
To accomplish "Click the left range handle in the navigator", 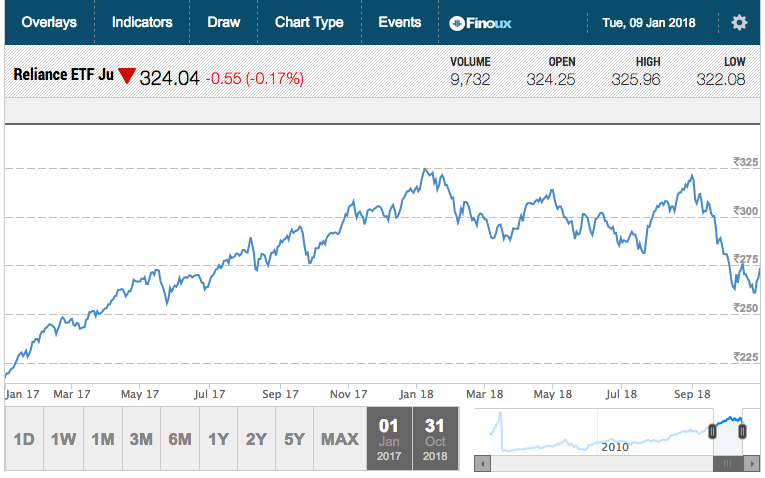I will [712, 431].
